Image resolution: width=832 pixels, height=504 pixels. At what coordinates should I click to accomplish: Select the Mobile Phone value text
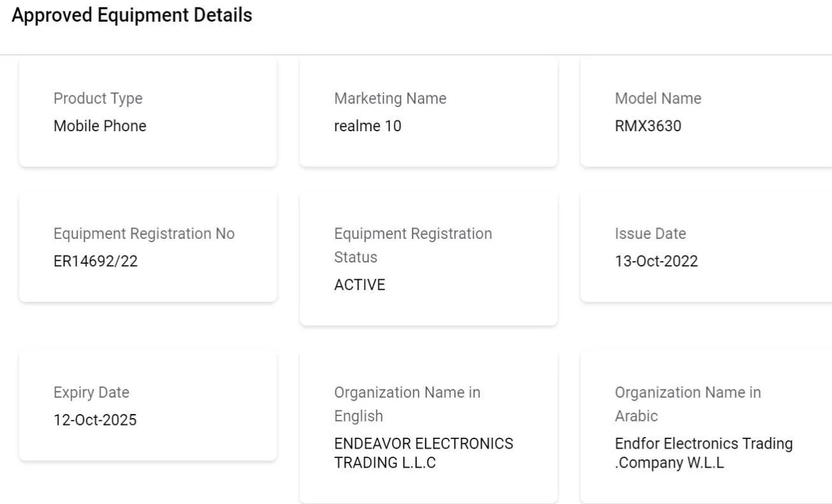(x=99, y=126)
